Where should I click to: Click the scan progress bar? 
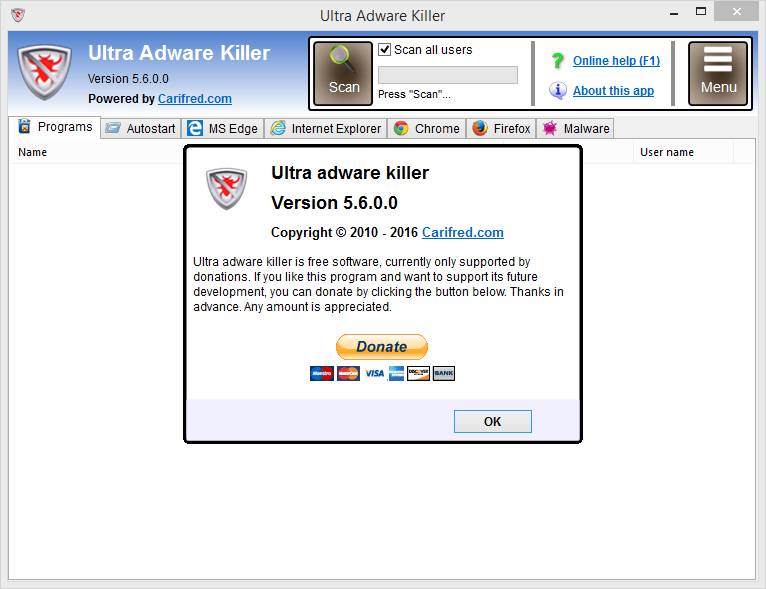[447, 75]
